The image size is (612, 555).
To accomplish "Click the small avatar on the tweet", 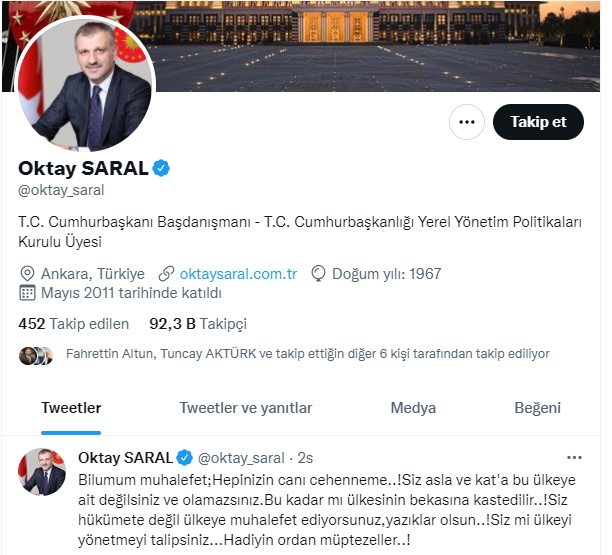I will 42,472.
